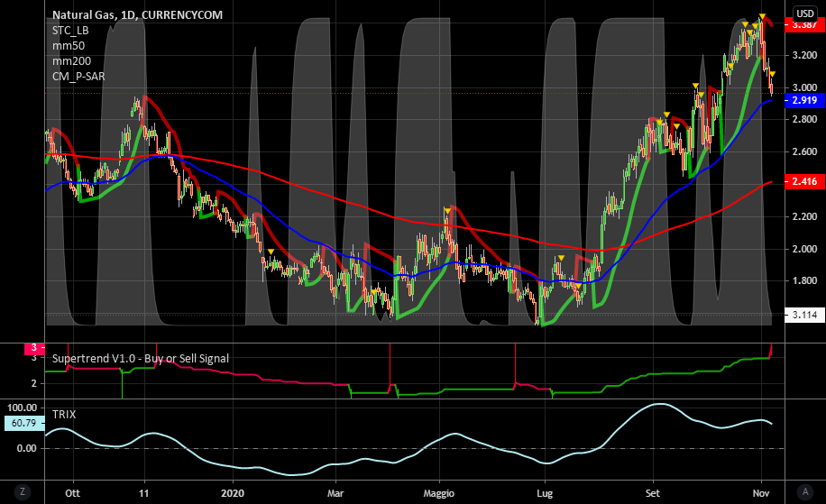Click the red 2.416 mm200 price label
The image size is (826, 504).
(805, 181)
